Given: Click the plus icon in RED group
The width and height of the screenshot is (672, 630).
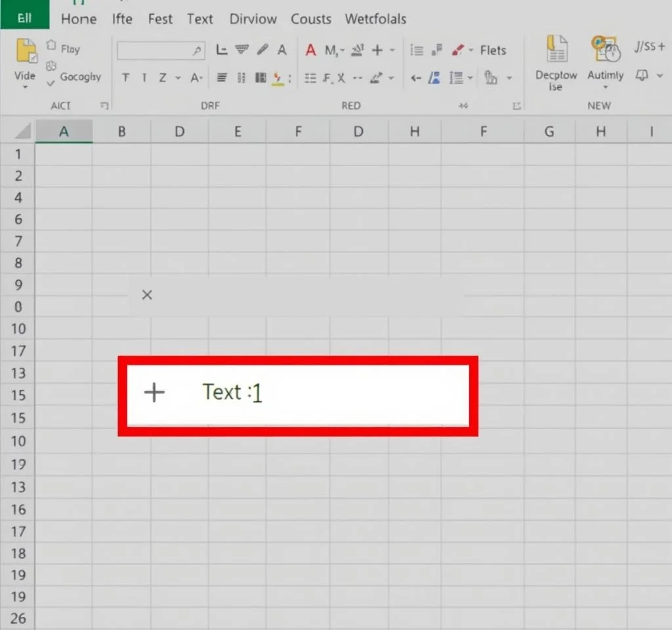Looking at the screenshot, I should click(377, 51).
